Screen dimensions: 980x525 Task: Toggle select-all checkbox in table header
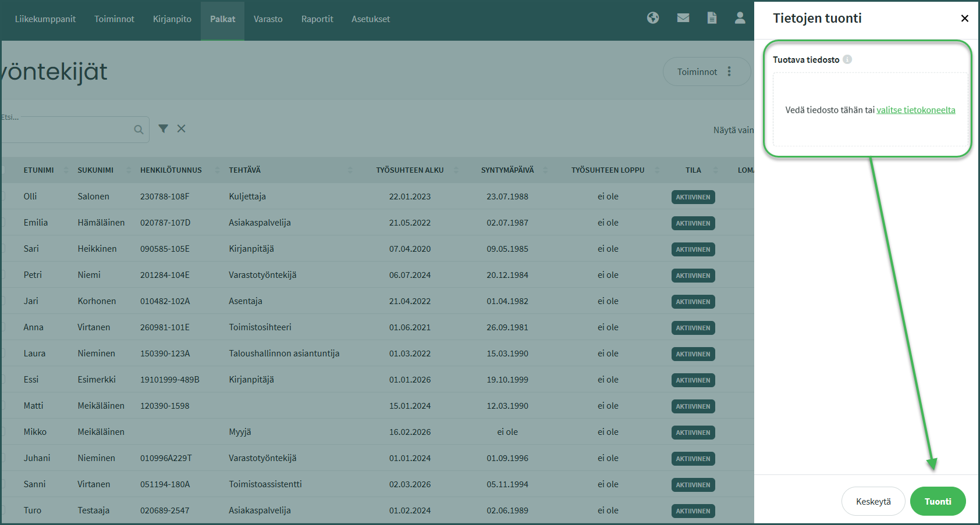pyautogui.click(x=3, y=170)
